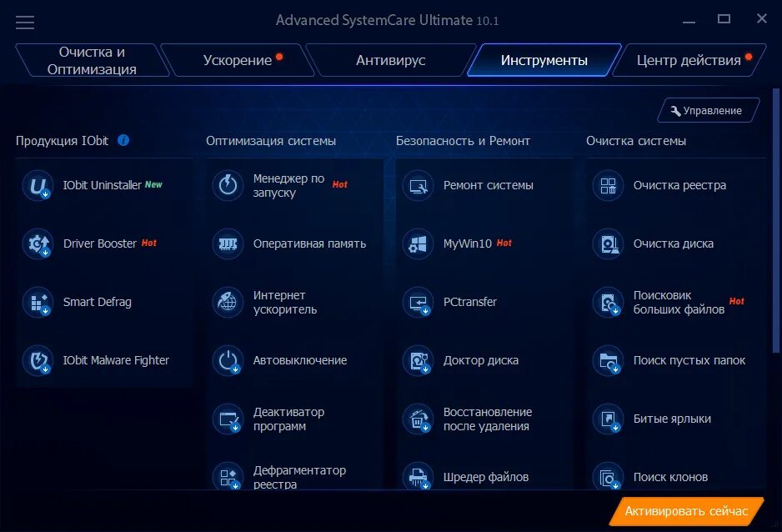
Task: Click the Управление button
Action: pyautogui.click(x=708, y=111)
